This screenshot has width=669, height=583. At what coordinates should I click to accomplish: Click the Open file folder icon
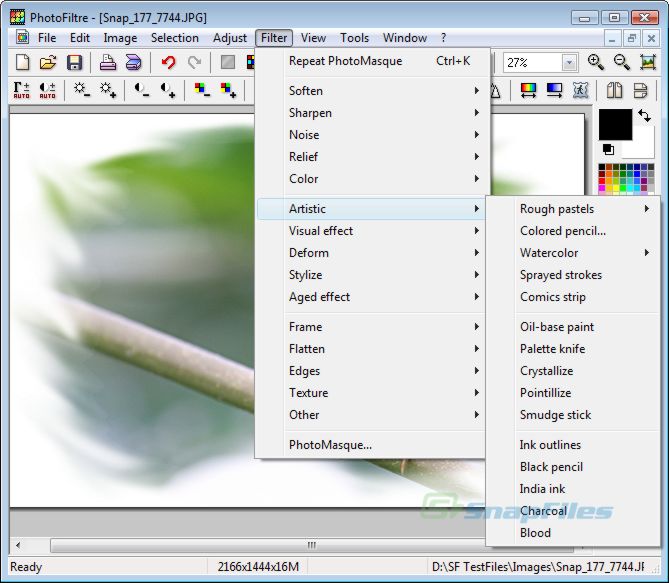click(x=48, y=62)
